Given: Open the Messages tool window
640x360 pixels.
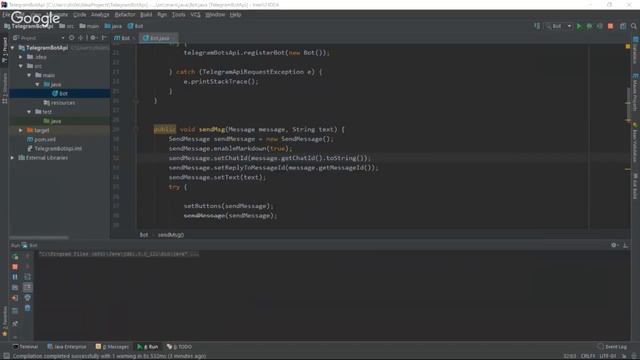Looking at the screenshot, I should (x=112, y=347).
